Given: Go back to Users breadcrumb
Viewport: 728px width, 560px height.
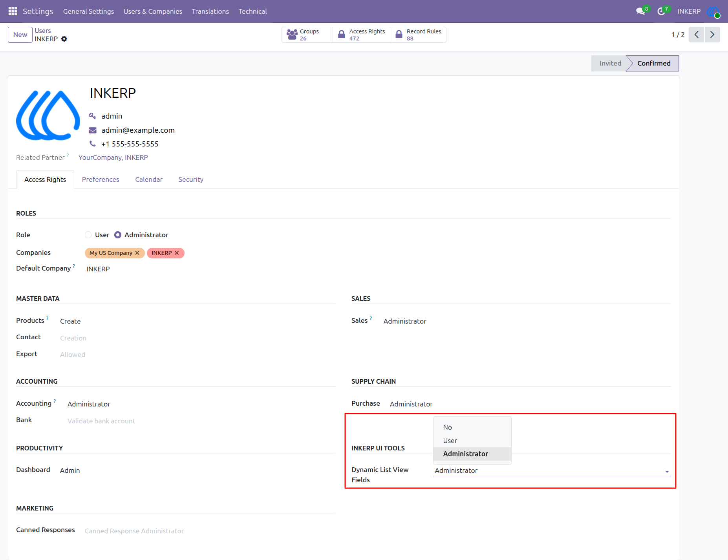Looking at the screenshot, I should (43, 31).
